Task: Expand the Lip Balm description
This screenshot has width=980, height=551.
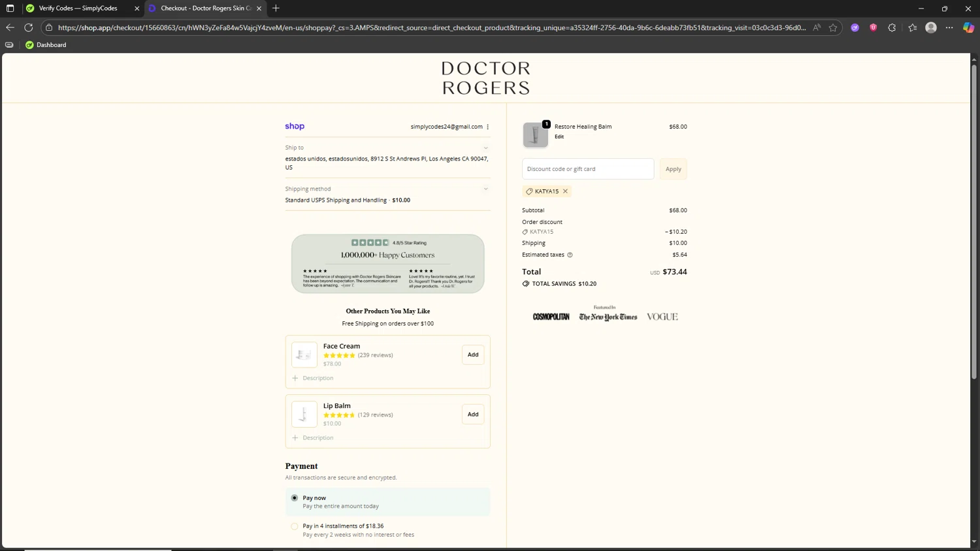Action: 313,437
